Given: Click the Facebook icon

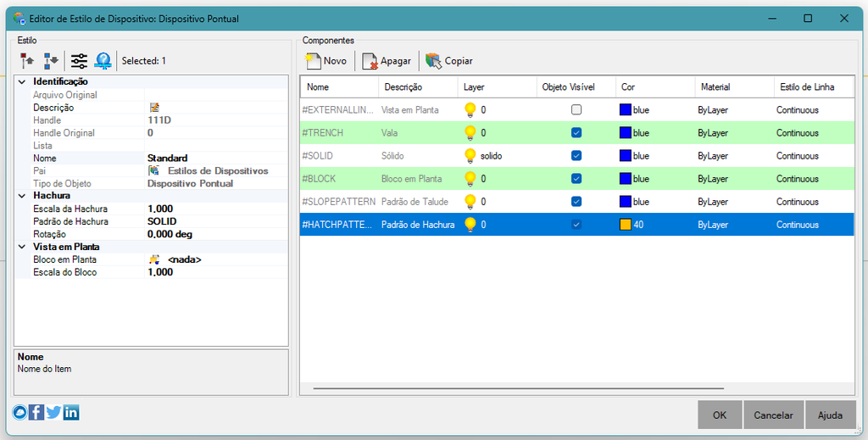Looking at the screenshot, I should 36,412.
